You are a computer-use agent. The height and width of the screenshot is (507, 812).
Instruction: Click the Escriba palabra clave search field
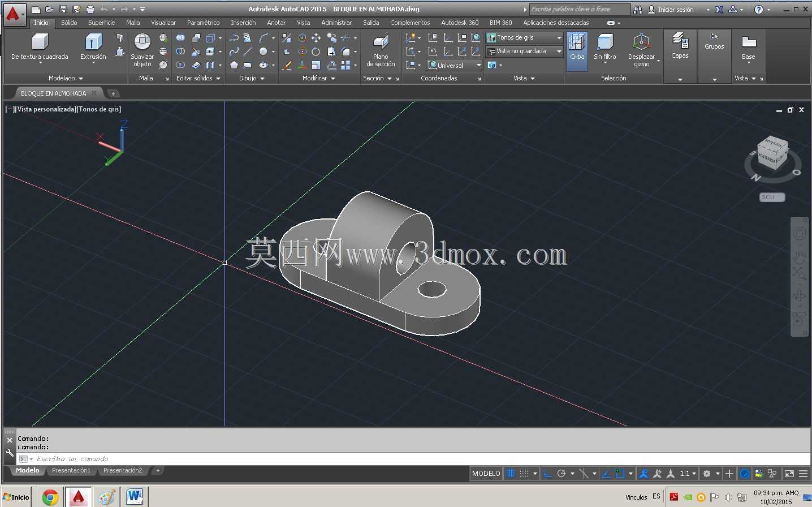click(579, 10)
